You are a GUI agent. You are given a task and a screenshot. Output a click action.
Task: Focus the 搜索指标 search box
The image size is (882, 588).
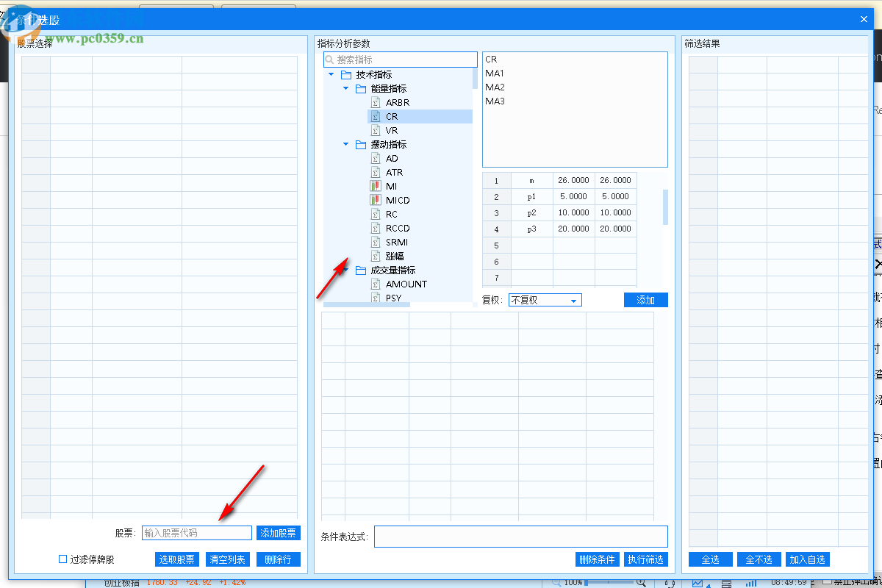coord(401,60)
